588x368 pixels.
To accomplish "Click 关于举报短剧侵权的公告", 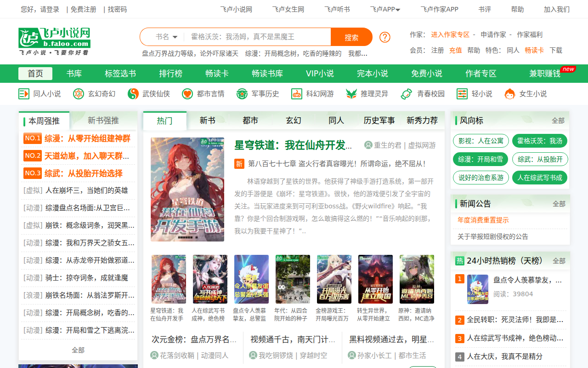I will pos(493,236).
